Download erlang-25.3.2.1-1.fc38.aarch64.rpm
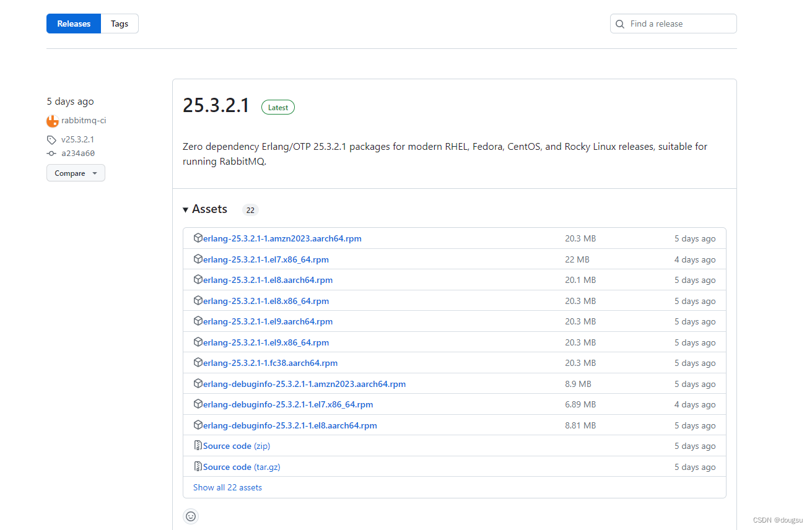Image resolution: width=812 pixels, height=530 pixels. (270, 363)
